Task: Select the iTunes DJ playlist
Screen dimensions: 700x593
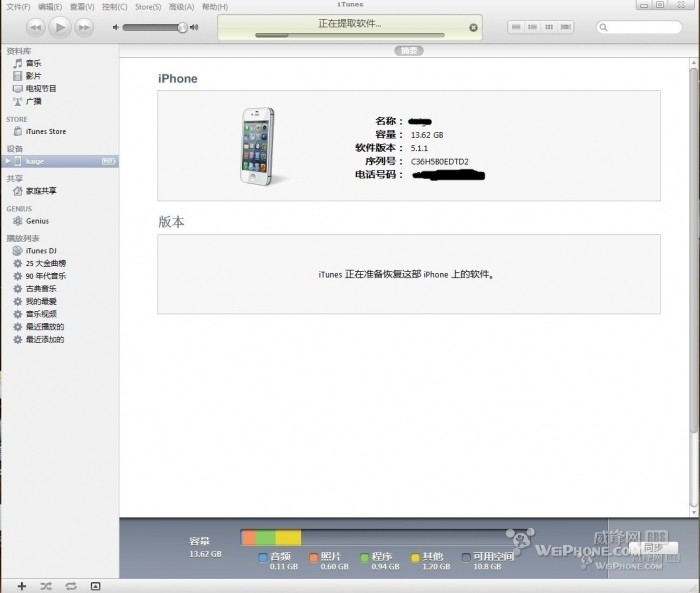Action: click(41, 251)
